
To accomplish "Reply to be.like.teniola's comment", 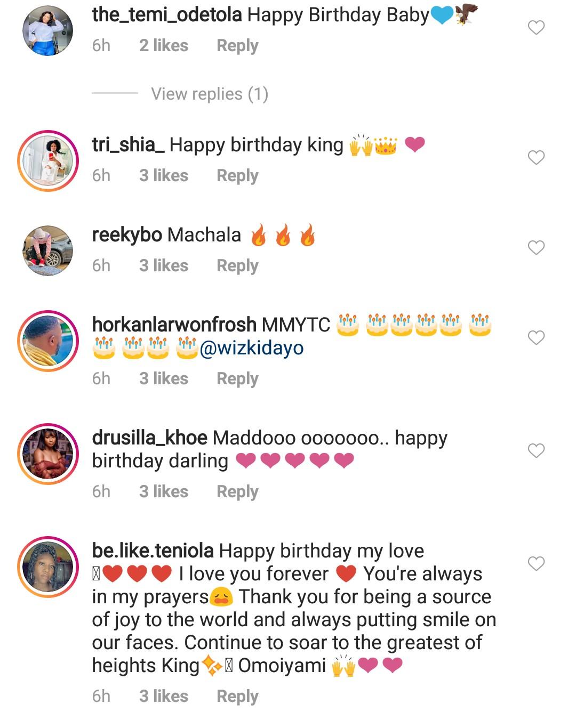I will click(237, 696).
